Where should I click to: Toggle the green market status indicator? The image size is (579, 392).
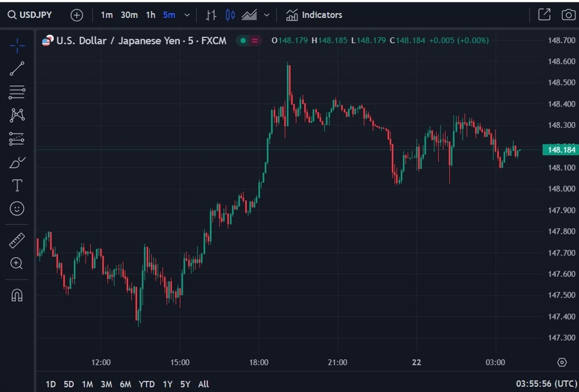click(x=243, y=40)
